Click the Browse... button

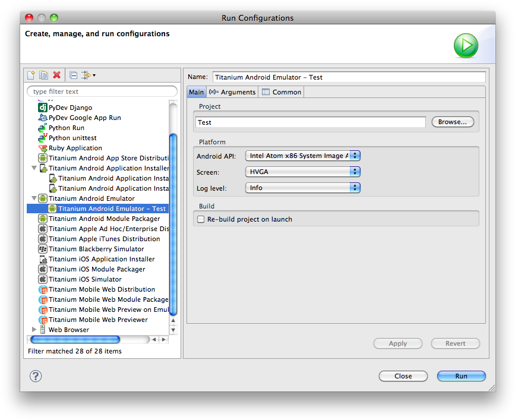click(x=453, y=122)
